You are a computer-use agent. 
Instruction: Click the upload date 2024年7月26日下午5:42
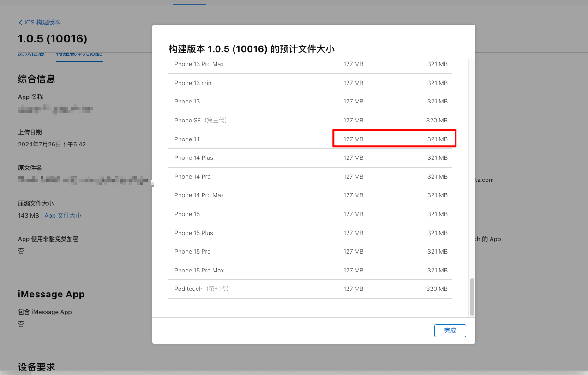[52, 145]
